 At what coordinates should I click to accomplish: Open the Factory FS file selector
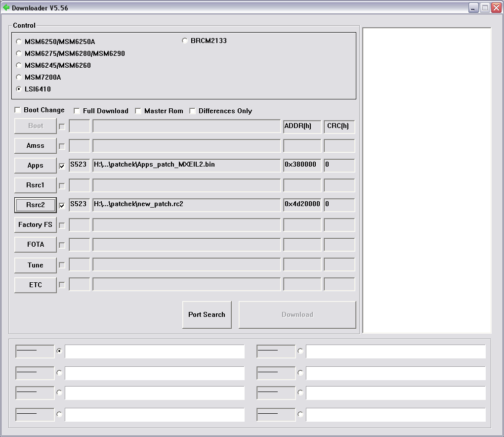(35, 225)
